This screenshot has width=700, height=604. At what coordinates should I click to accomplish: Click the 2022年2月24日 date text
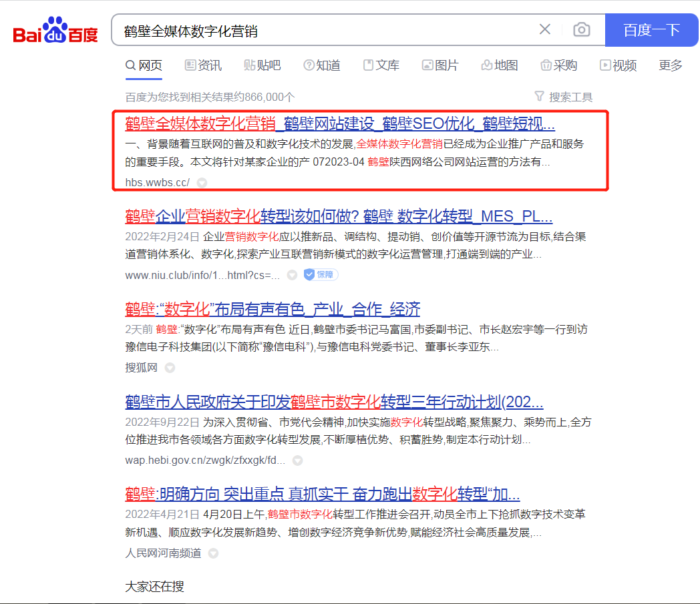pos(162,237)
